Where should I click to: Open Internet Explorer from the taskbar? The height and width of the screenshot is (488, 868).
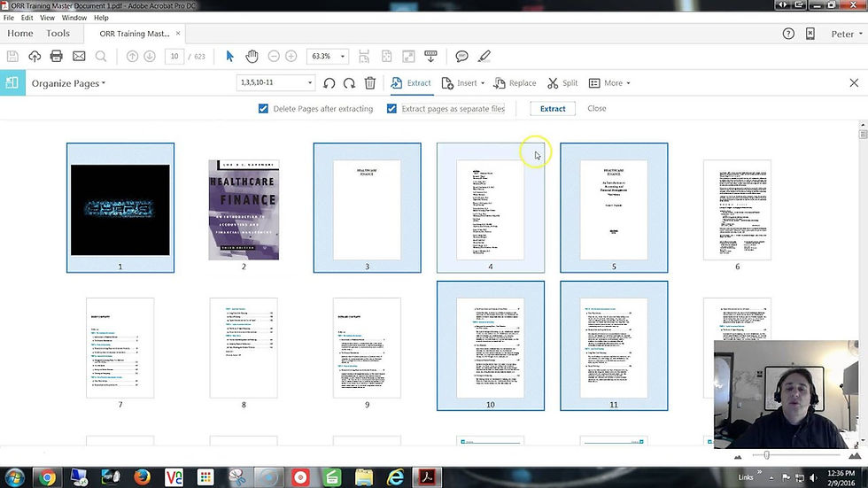(x=395, y=477)
